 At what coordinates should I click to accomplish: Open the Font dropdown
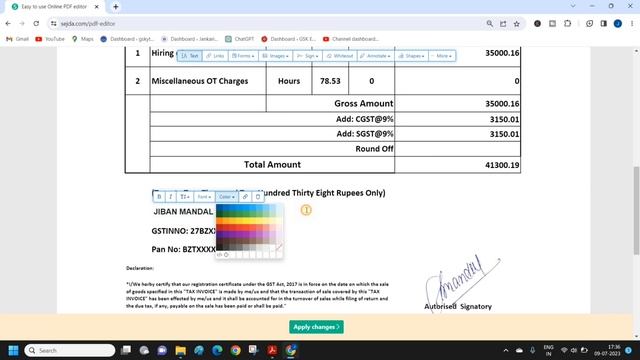click(204, 197)
